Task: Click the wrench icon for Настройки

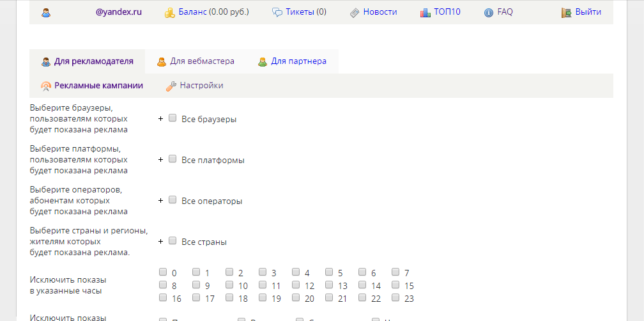Action: tap(171, 86)
